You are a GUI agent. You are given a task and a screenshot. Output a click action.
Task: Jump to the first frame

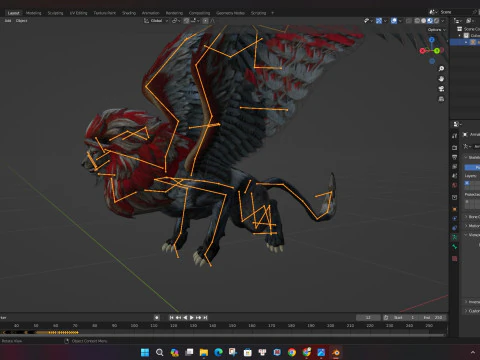[x=171, y=318]
